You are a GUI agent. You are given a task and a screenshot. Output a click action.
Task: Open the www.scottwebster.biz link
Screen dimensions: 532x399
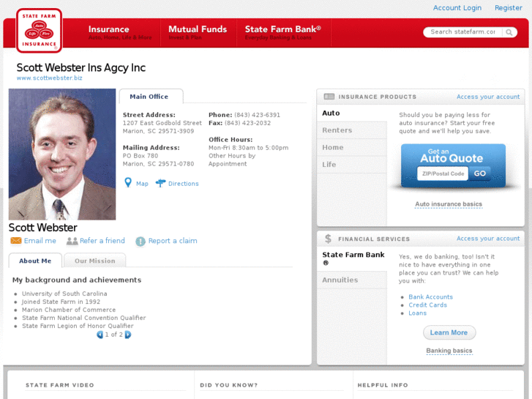pyautogui.click(x=50, y=78)
